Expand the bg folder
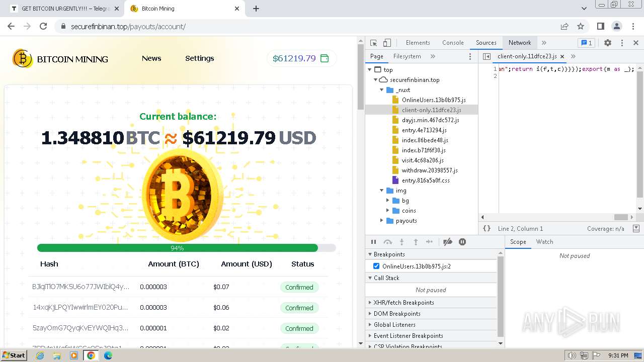 pyautogui.click(x=388, y=201)
